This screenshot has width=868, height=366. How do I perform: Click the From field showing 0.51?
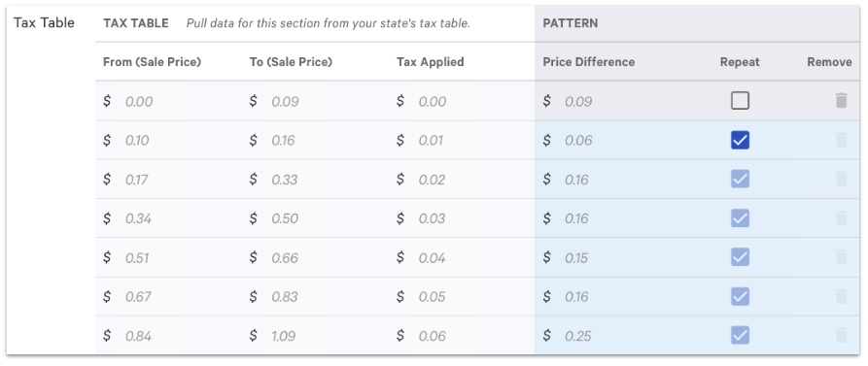pyautogui.click(x=168, y=257)
